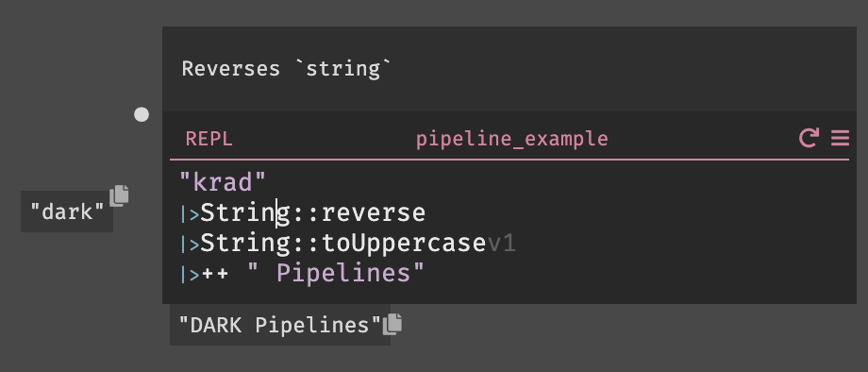Click the pipe arrow before the ++ operator
The width and height of the screenshot is (868, 372).
(x=190, y=274)
